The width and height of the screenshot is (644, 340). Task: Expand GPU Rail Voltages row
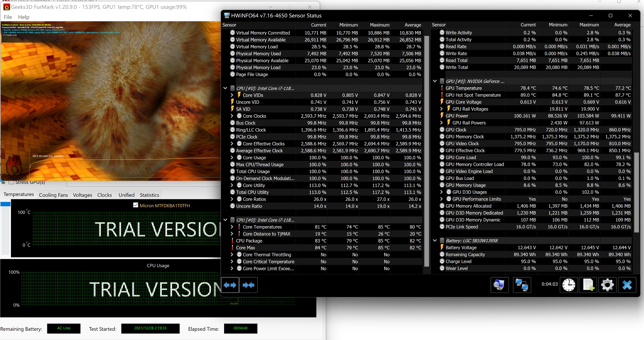pyautogui.click(x=441, y=109)
